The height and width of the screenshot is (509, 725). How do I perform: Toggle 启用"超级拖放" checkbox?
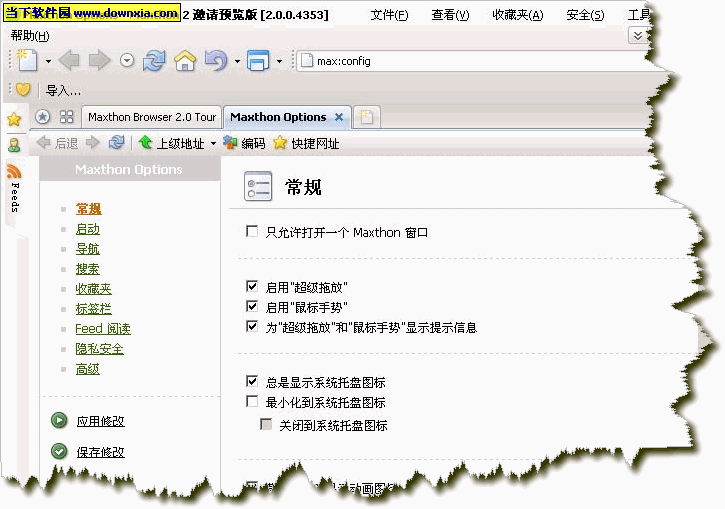(x=252, y=286)
